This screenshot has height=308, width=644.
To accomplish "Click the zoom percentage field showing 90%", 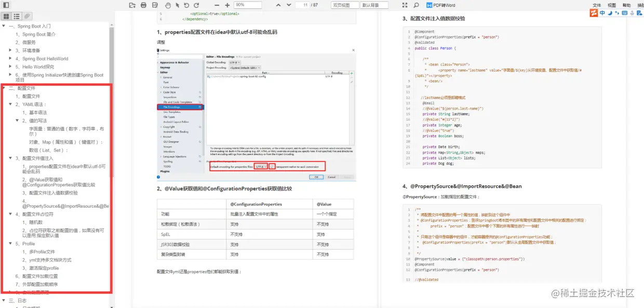I will 248,5.
